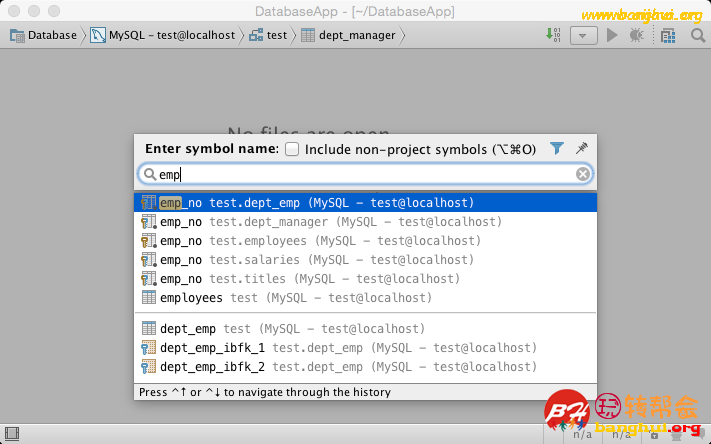Choose dept_emp_ibfk_1 foreign key result
Image resolution: width=711 pixels, height=444 pixels.
click(x=365, y=348)
